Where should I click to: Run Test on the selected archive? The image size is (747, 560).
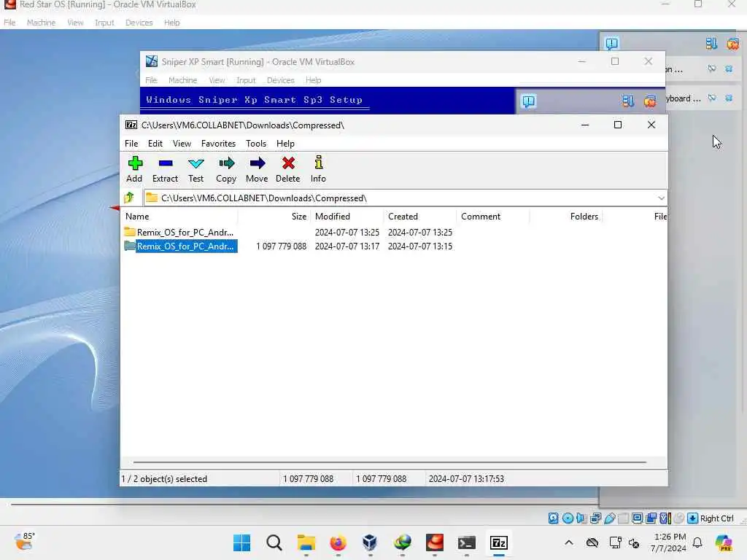(196, 169)
